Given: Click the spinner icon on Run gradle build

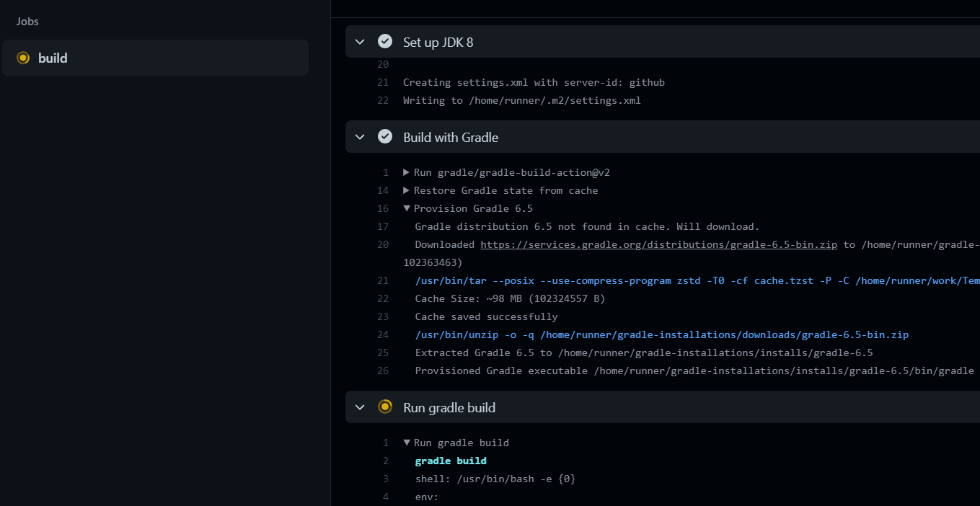Looking at the screenshot, I should point(384,407).
